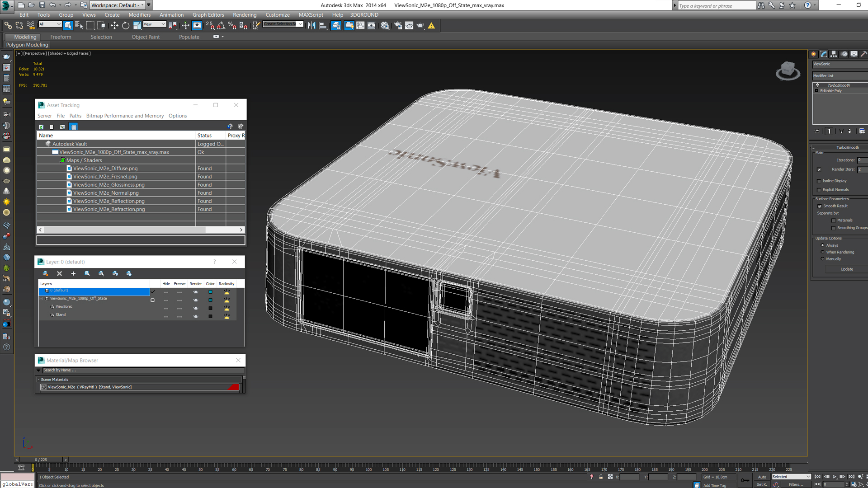
Task: Open the Modifiers menu
Action: click(x=139, y=15)
